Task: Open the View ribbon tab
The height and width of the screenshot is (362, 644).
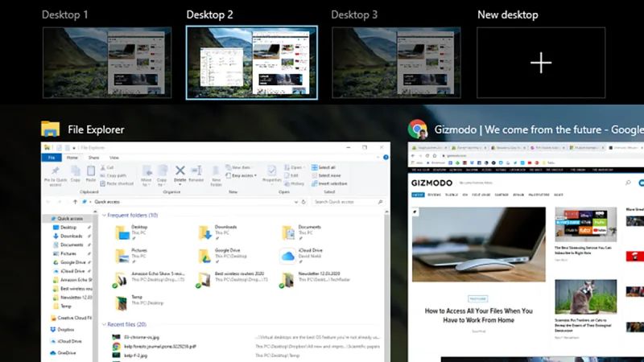Action: point(114,158)
